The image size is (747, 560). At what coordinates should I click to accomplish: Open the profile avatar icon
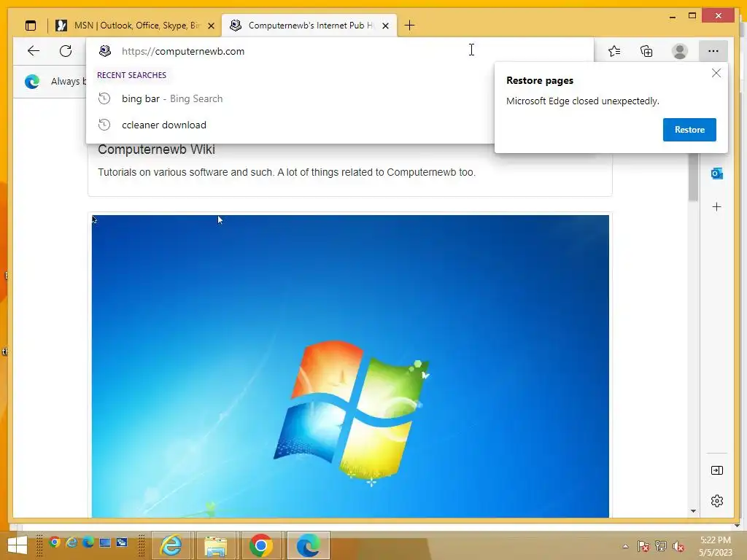pyautogui.click(x=679, y=51)
